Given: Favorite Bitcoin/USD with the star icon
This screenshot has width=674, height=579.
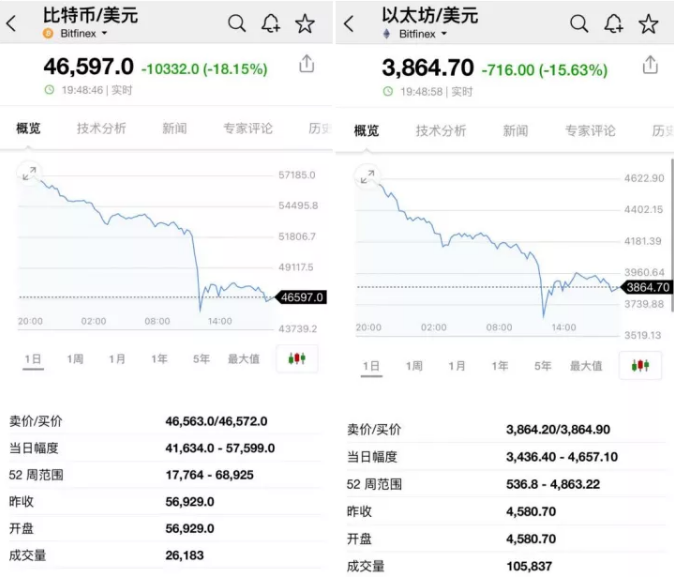Looking at the screenshot, I should point(305,23).
